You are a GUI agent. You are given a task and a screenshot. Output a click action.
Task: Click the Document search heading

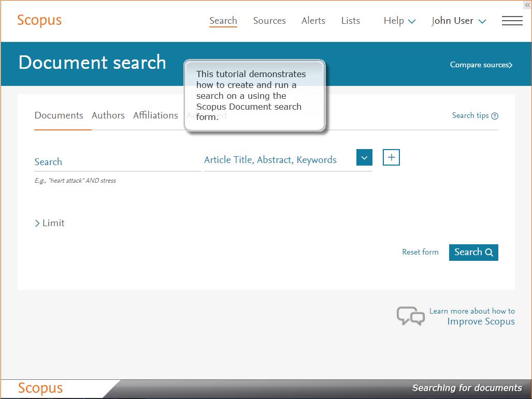92,63
